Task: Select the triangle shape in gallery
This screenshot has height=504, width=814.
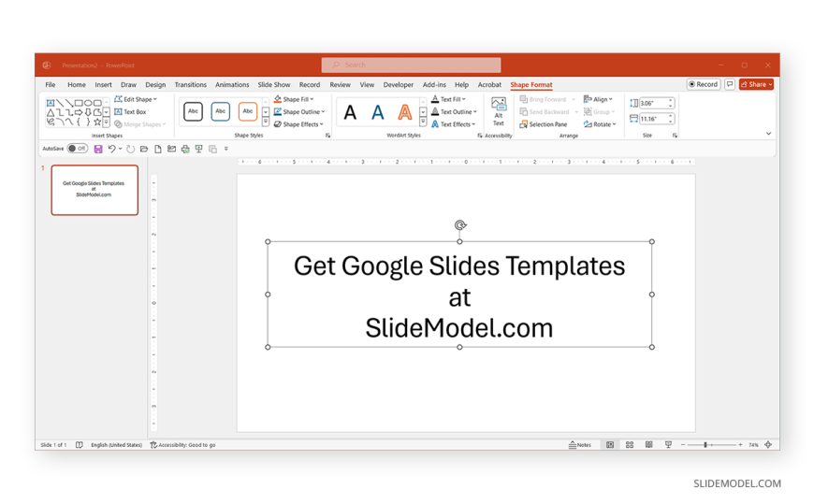Action: [x=51, y=112]
